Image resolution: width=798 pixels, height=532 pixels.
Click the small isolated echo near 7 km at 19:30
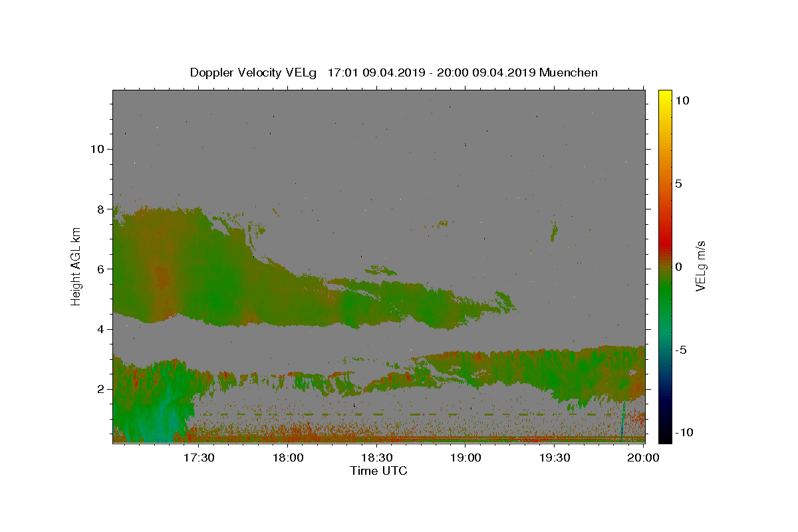coord(554,231)
